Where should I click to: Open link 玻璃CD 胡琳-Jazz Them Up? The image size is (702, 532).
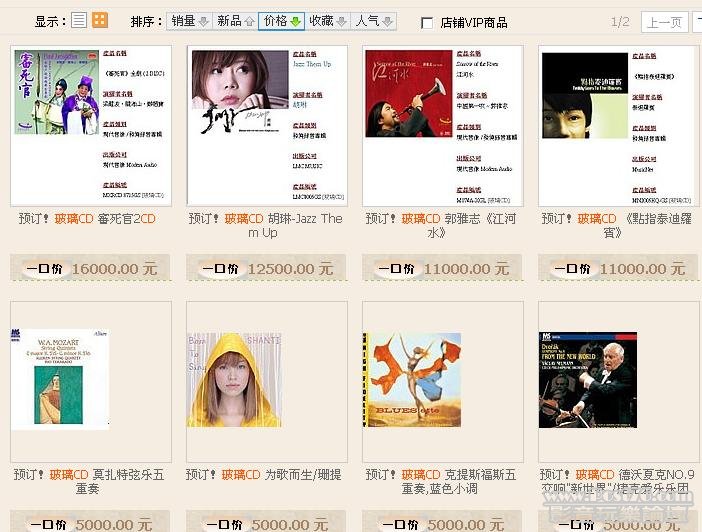265,226
